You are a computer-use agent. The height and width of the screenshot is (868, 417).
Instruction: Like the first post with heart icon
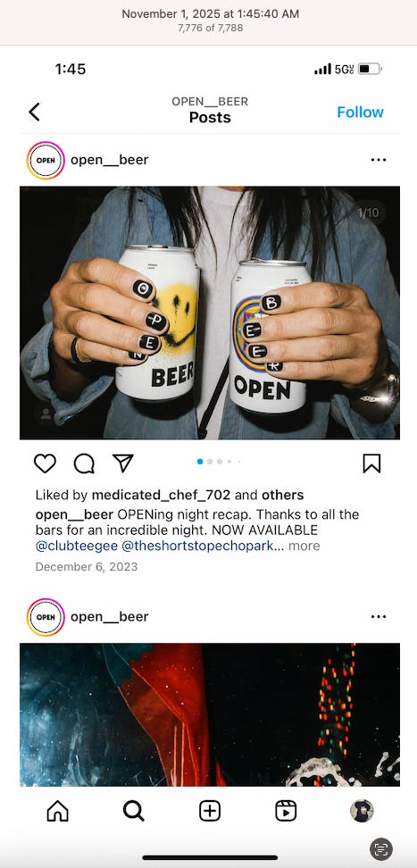tap(45, 463)
